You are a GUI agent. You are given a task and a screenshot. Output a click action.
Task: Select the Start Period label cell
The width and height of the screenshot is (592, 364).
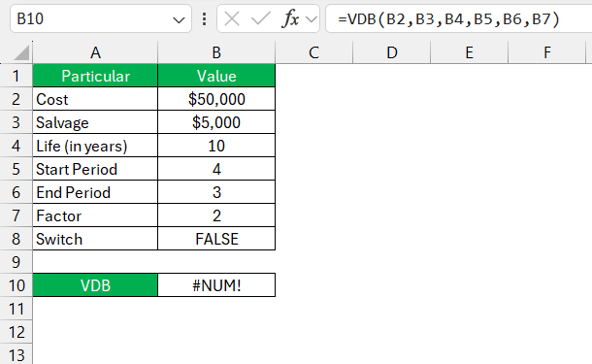coord(95,169)
